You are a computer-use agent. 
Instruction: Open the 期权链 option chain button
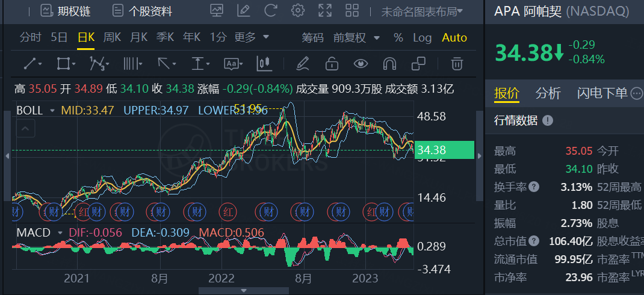tap(66, 11)
